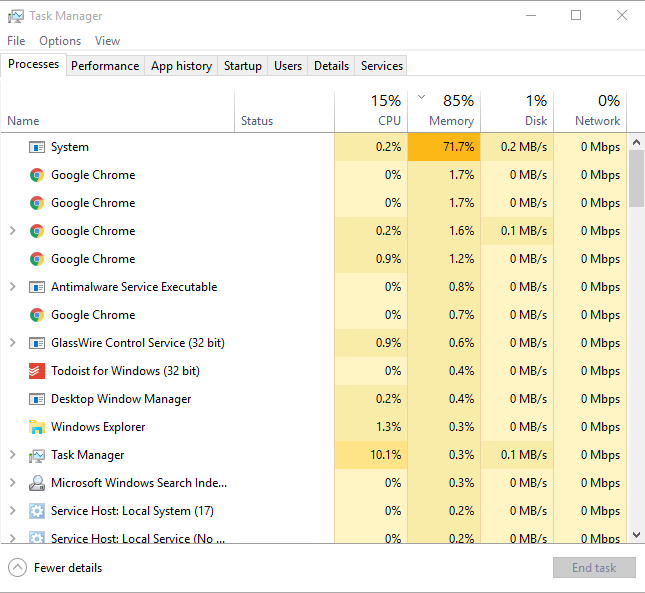Go to the Details tab
The width and height of the screenshot is (645, 593).
pos(332,66)
